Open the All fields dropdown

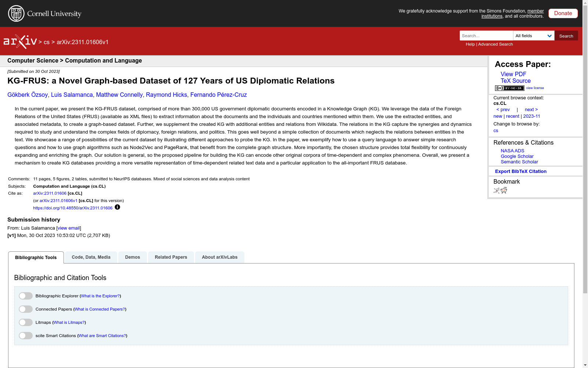pos(534,36)
